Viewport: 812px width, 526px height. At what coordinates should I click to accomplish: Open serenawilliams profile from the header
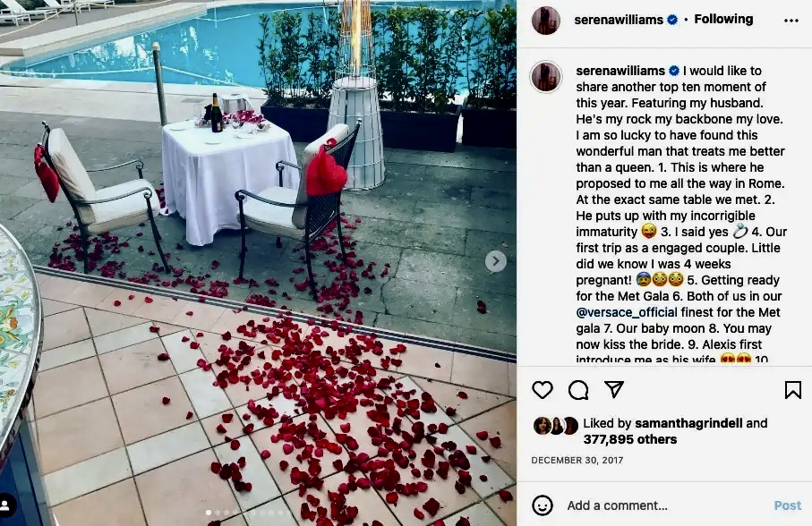click(619, 20)
